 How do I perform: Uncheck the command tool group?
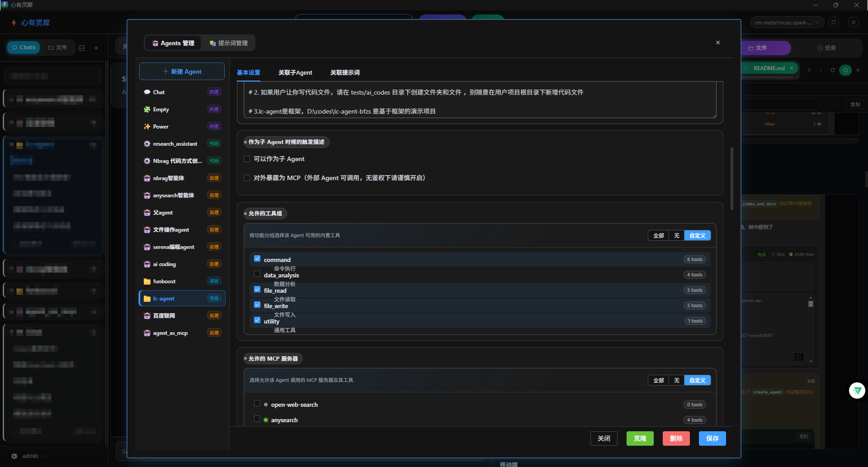coord(257,259)
